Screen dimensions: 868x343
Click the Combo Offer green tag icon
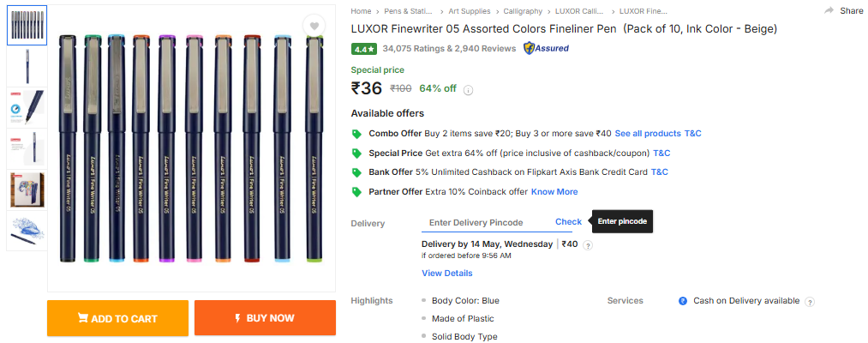tap(356, 134)
